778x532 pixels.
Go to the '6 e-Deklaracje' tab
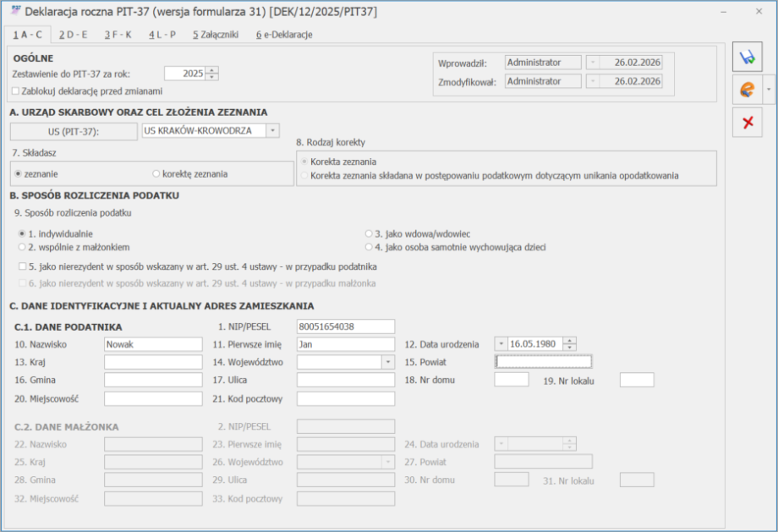(x=284, y=35)
